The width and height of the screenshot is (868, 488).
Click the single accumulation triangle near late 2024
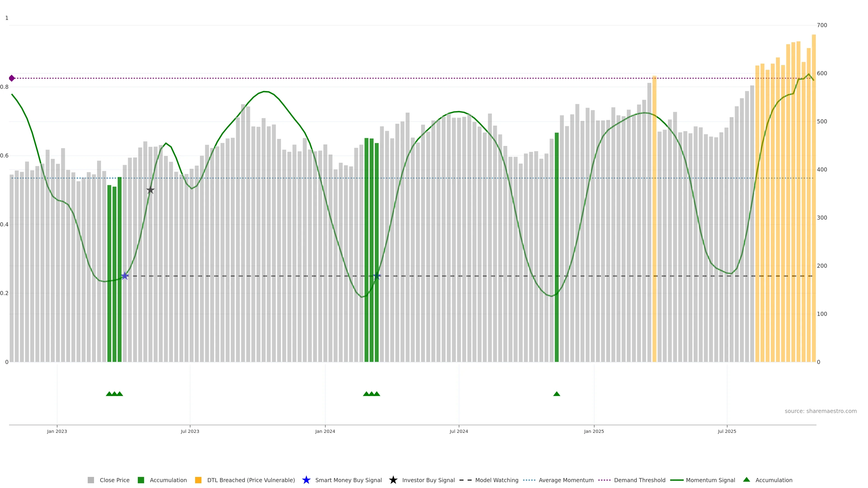click(557, 394)
